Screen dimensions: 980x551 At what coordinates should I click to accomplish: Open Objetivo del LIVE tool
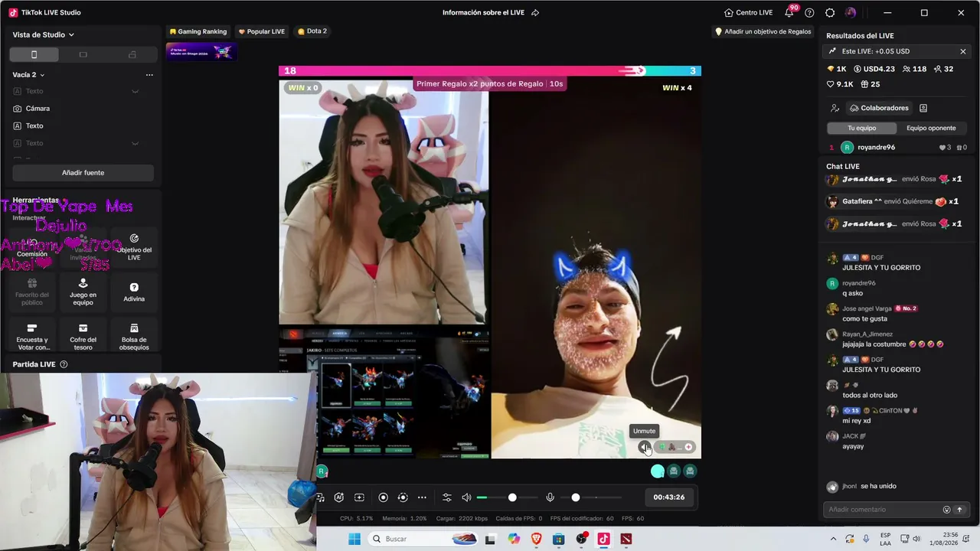(x=134, y=247)
